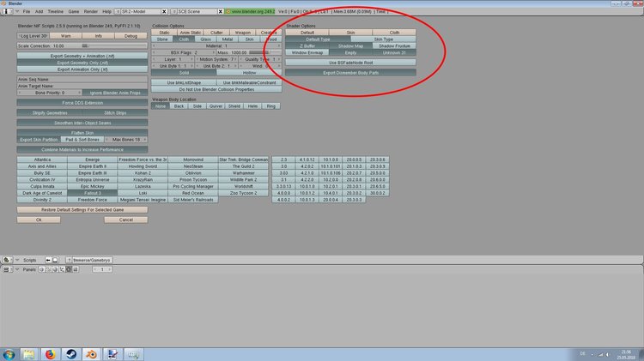Set log level with Debug button

(x=131, y=36)
